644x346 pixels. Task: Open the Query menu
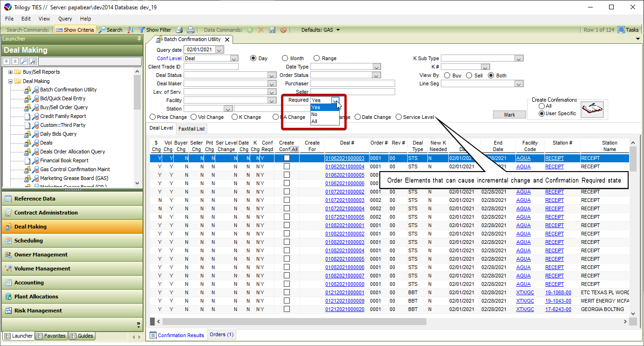tap(65, 19)
